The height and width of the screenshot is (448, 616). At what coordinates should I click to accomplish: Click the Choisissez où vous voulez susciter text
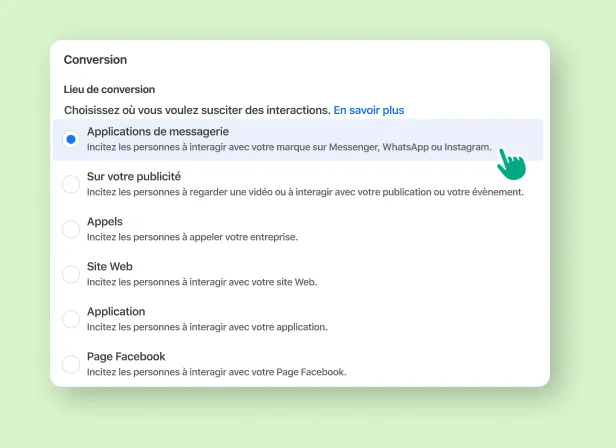click(x=197, y=110)
